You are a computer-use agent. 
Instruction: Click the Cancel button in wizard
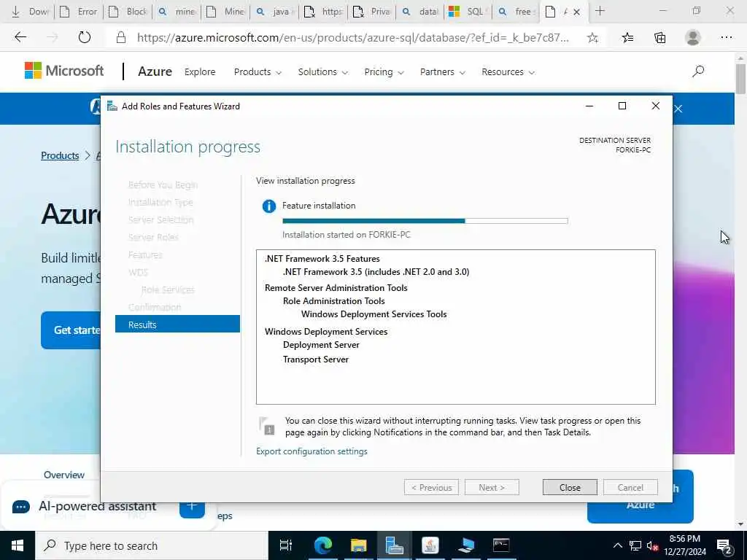click(630, 487)
